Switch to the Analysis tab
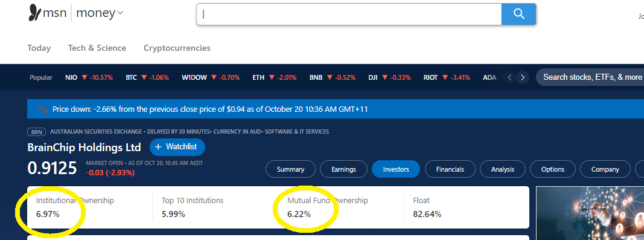644x240 pixels. click(x=503, y=169)
